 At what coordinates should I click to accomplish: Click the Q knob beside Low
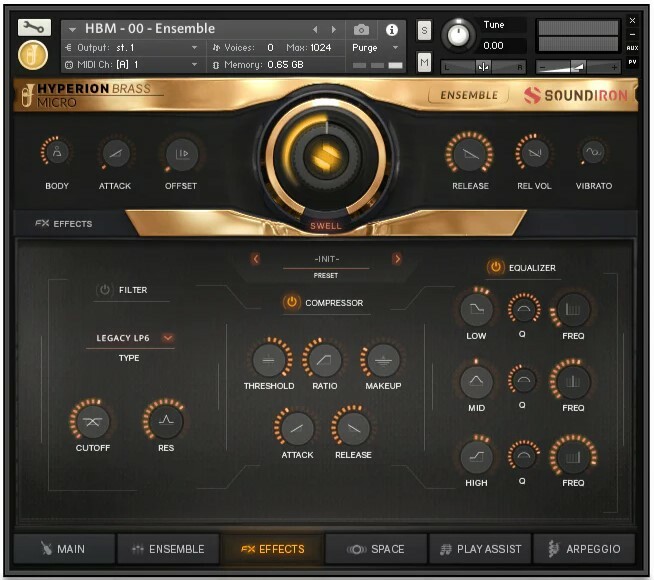coord(523,309)
